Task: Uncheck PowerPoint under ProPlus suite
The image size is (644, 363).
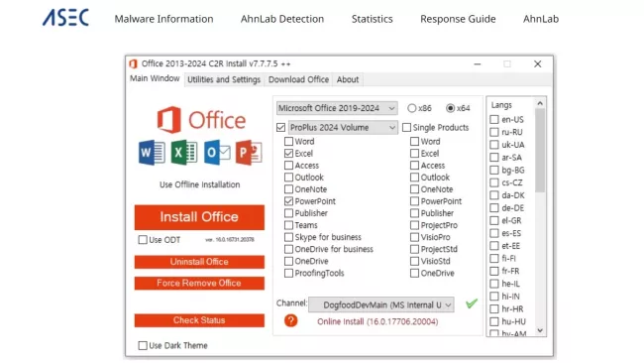Action: [288, 201]
